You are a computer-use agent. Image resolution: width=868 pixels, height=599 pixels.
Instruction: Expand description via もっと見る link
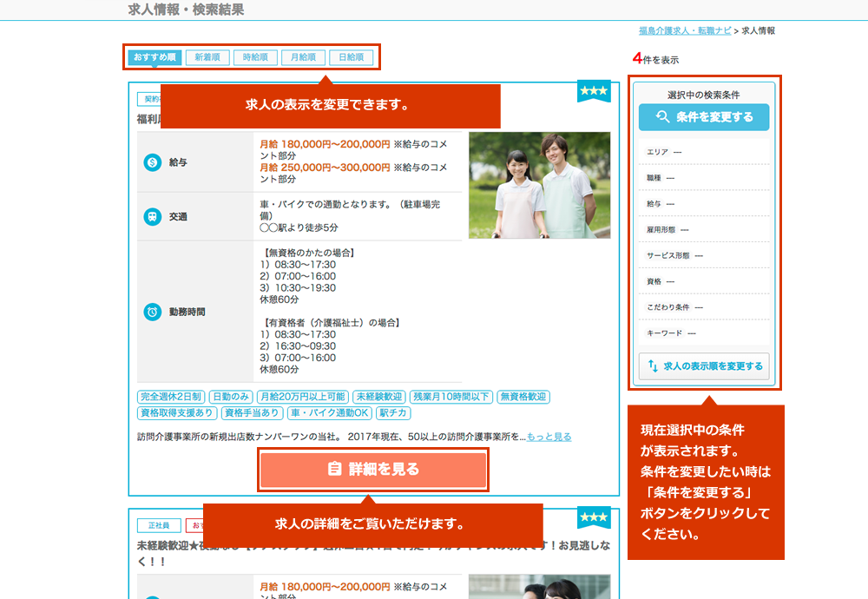click(549, 437)
